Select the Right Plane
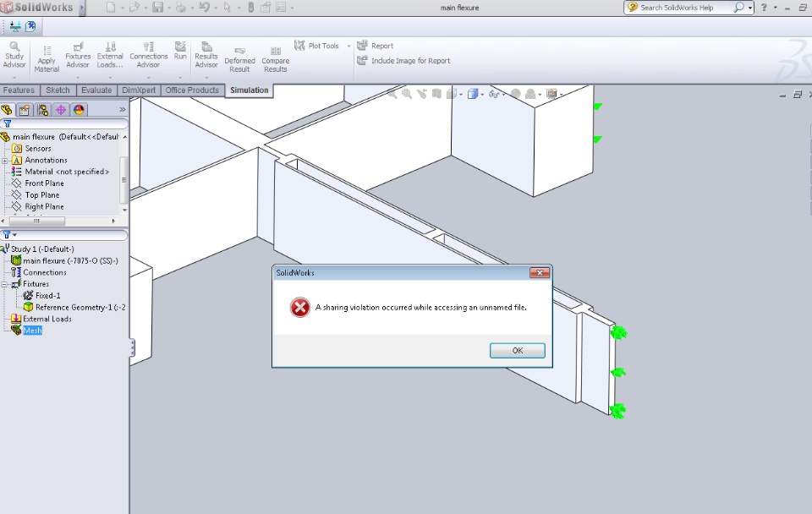The height and width of the screenshot is (514, 812). coord(45,206)
